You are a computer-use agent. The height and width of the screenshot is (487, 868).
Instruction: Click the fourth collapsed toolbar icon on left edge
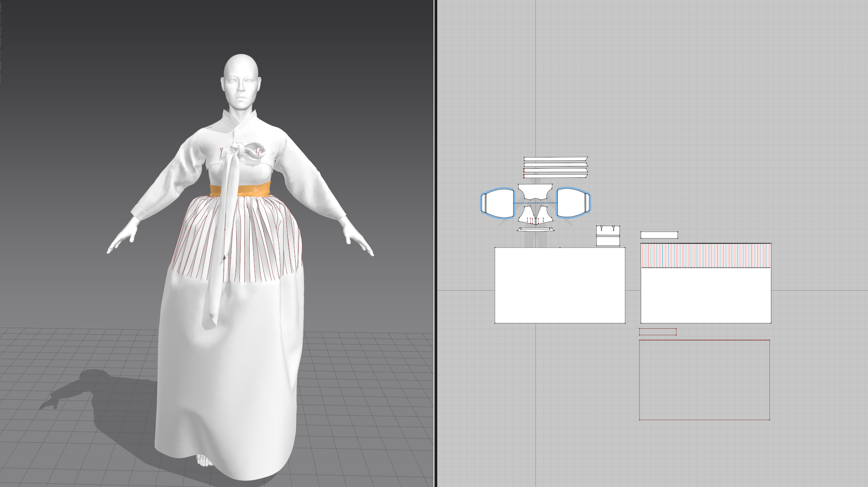point(2,42)
